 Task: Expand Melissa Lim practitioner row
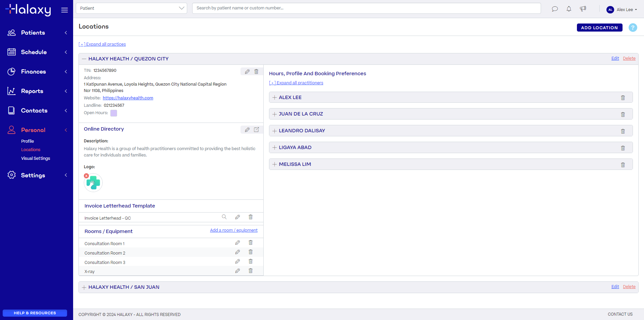pyautogui.click(x=275, y=165)
